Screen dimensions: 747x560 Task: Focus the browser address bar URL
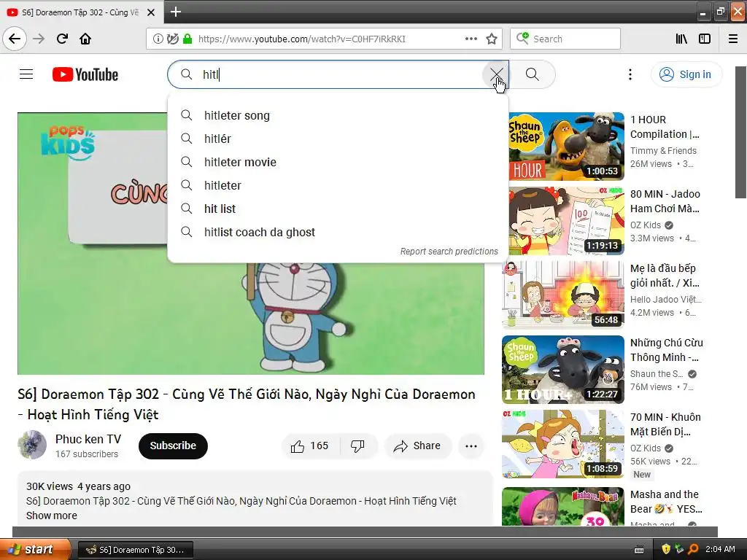click(301, 39)
